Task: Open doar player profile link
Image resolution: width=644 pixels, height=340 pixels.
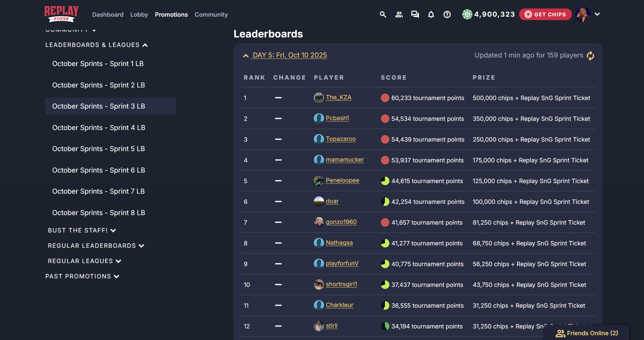Action: (332, 201)
